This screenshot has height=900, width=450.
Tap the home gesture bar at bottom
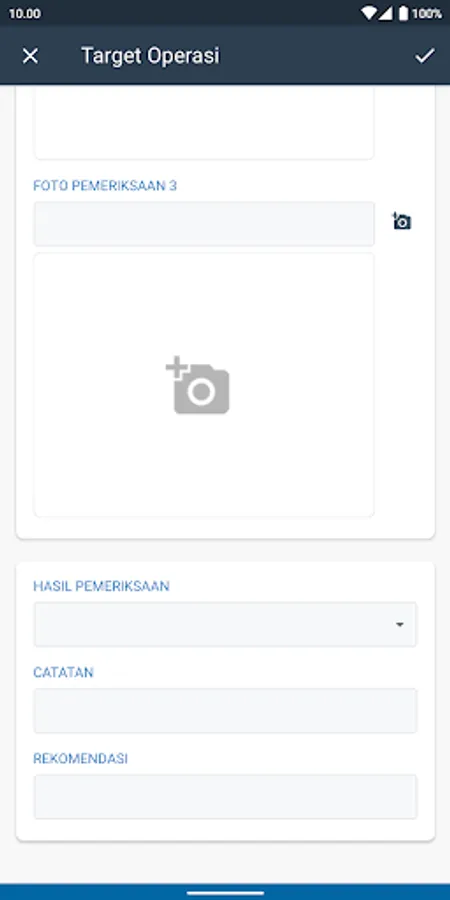tap(225, 893)
